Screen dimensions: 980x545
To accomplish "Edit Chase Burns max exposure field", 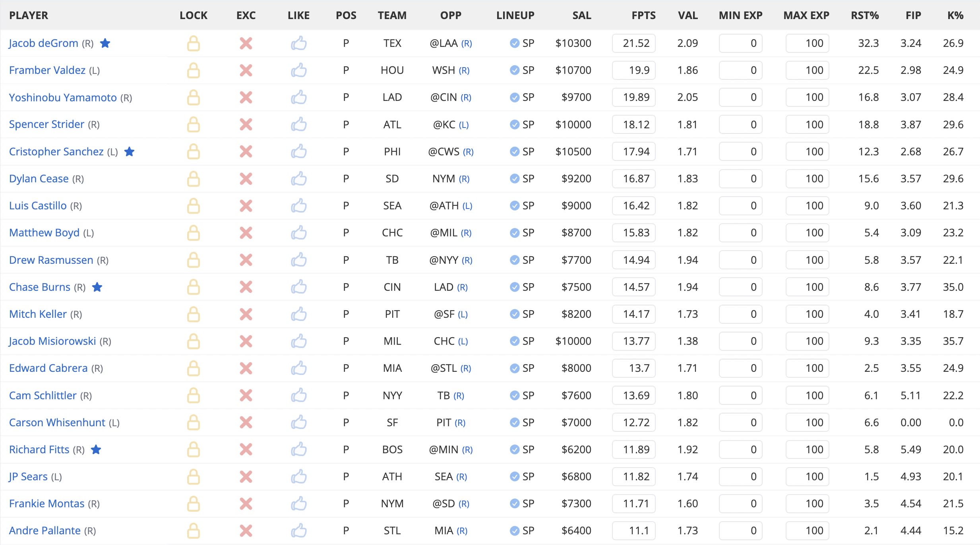I will click(807, 287).
